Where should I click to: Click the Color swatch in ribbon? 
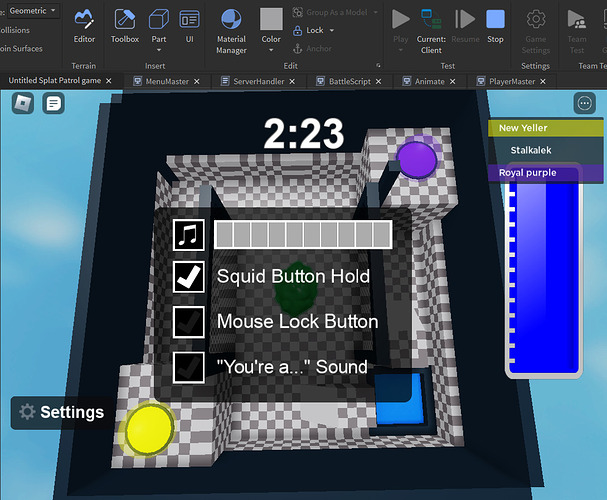[x=271, y=19]
